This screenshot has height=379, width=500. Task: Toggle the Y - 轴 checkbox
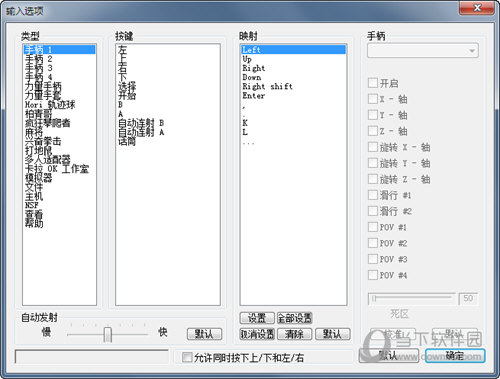[373, 115]
